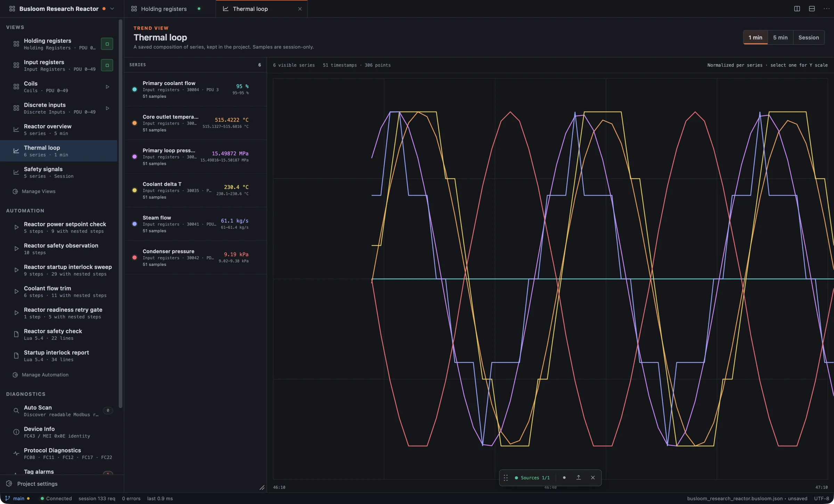Select 1 min time range
This screenshot has width=834, height=504.
[x=755, y=38]
